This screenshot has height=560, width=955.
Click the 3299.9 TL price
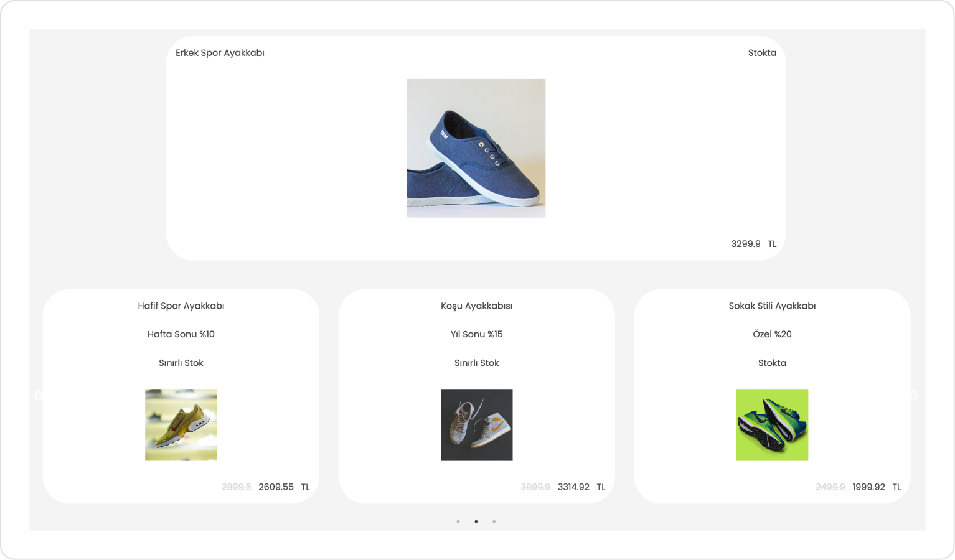click(x=754, y=244)
